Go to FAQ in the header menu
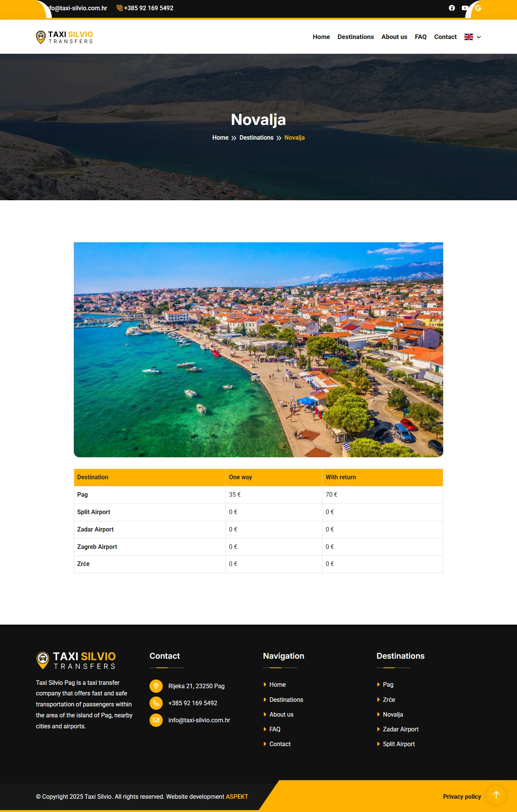 tap(420, 37)
